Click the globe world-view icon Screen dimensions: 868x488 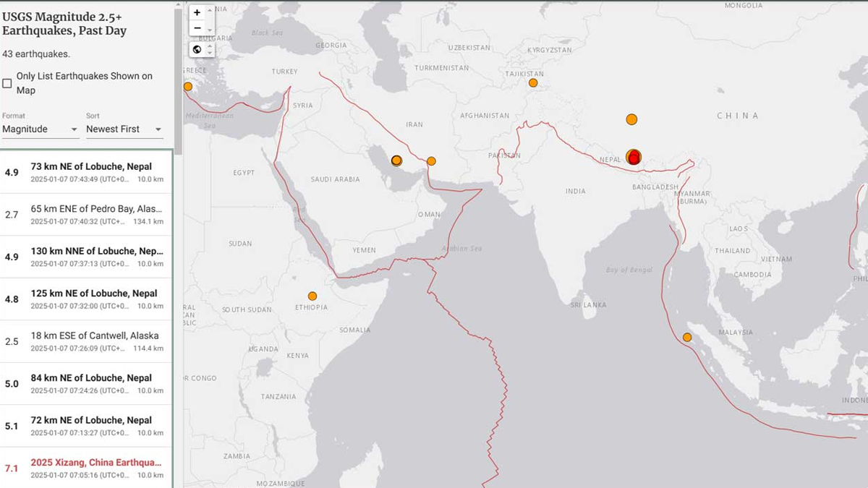(197, 49)
